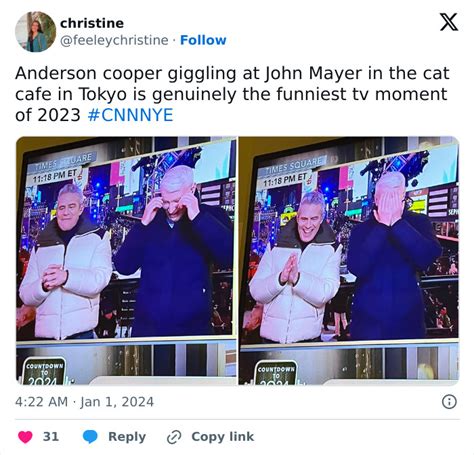Screen dimensions: 474x455
Task: Click the chain link icon
Action: (174, 437)
